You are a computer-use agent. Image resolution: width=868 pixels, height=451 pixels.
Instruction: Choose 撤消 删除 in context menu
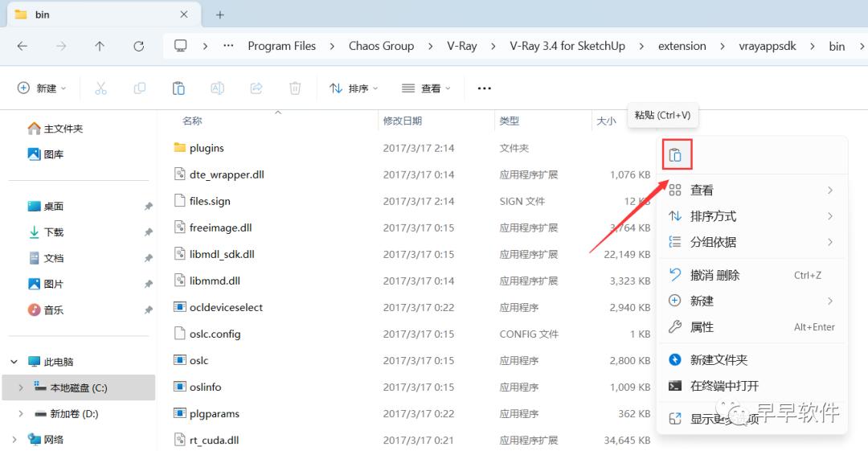751,275
